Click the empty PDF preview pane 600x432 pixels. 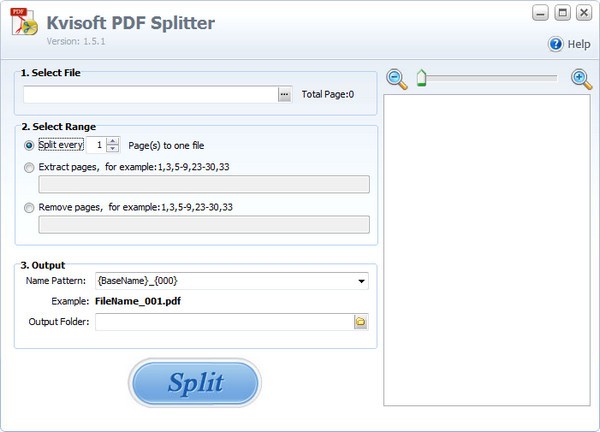(487, 250)
